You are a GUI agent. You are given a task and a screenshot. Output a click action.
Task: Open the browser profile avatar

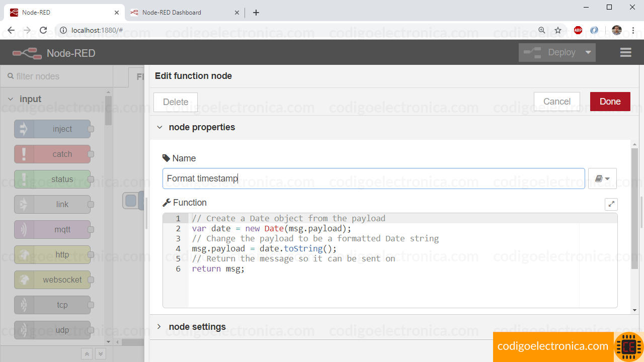click(x=616, y=30)
